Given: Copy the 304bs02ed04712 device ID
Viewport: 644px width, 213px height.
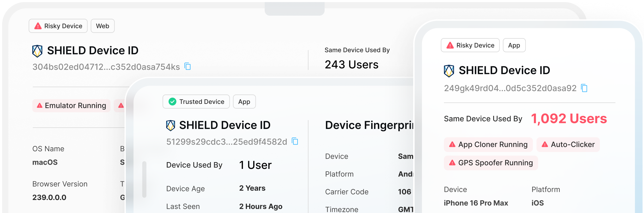Looking at the screenshot, I should point(188,67).
